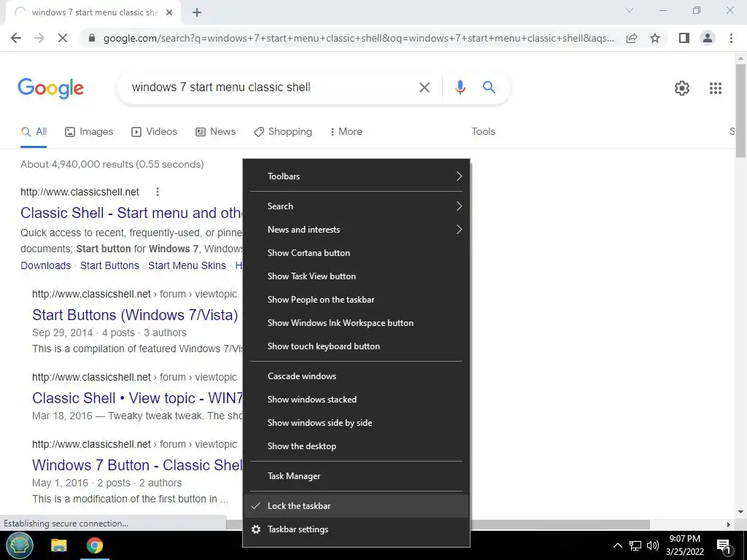Click the lock icon in the address bar

coord(92,38)
